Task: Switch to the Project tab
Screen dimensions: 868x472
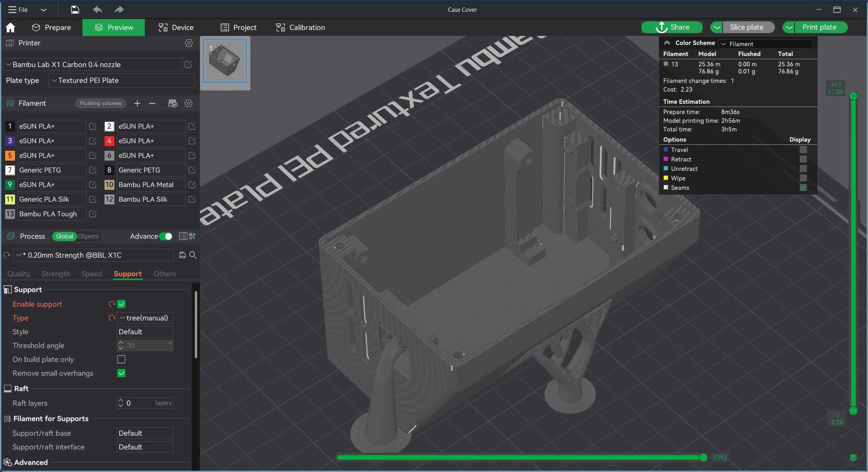Action: 239,27
